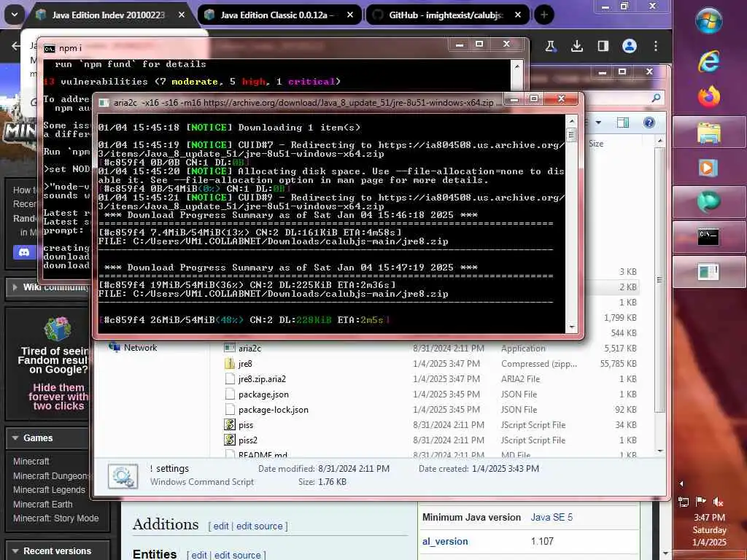Viewport: 747px width, 560px height.
Task: Click edit source beside Entities heading
Action: click(x=237, y=555)
